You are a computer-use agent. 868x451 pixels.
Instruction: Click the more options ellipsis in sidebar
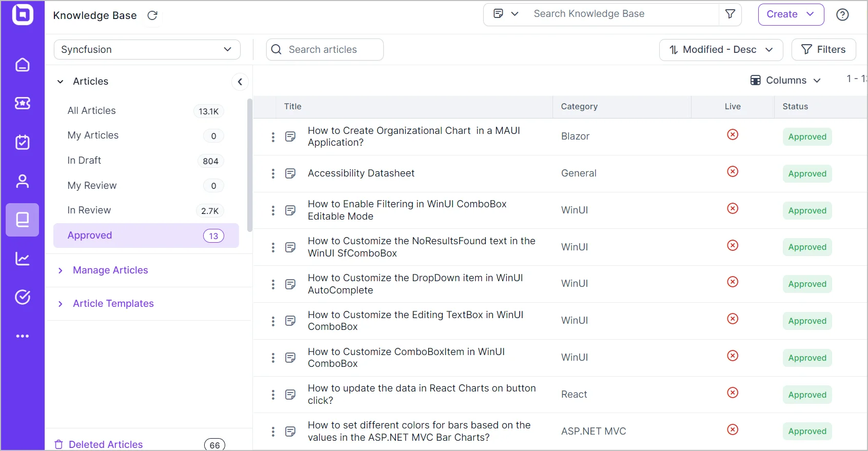23,336
